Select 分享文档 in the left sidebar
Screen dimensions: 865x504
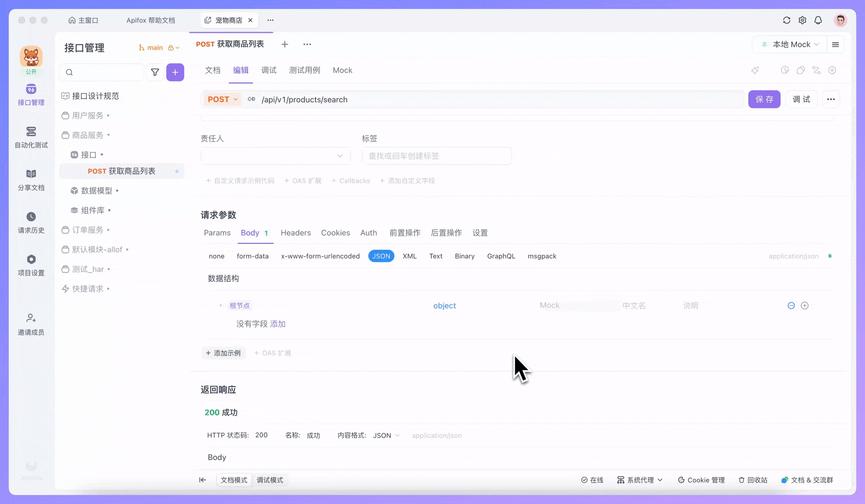tap(31, 179)
